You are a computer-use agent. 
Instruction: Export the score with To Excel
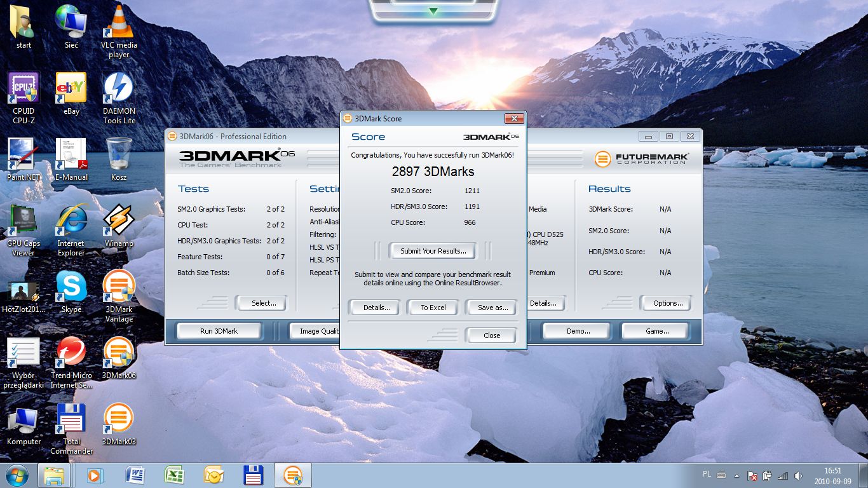[x=433, y=308]
